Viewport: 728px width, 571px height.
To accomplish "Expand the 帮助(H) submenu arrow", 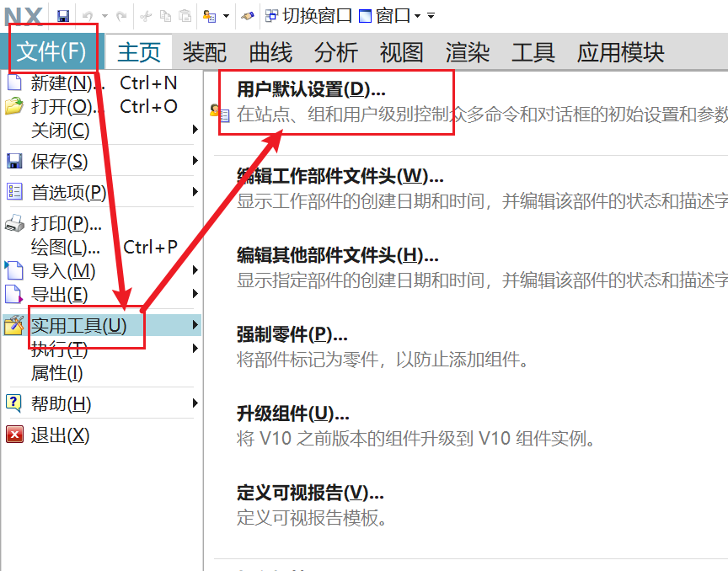I will (x=195, y=403).
